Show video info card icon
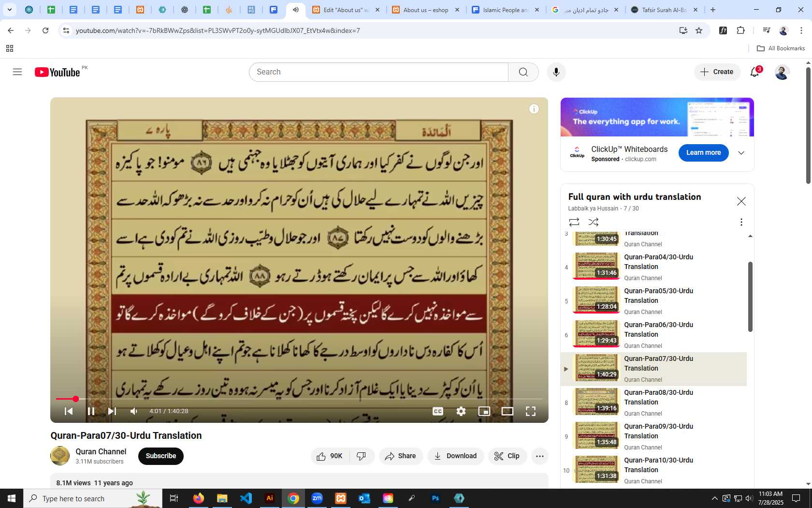Image resolution: width=812 pixels, height=508 pixels. 534,109
